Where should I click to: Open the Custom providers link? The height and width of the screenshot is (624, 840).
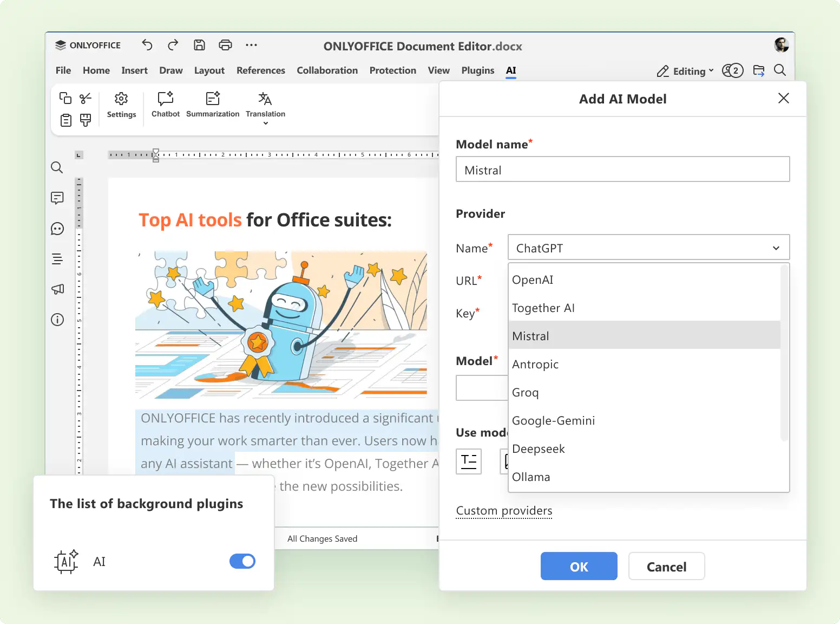(x=504, y=510)
